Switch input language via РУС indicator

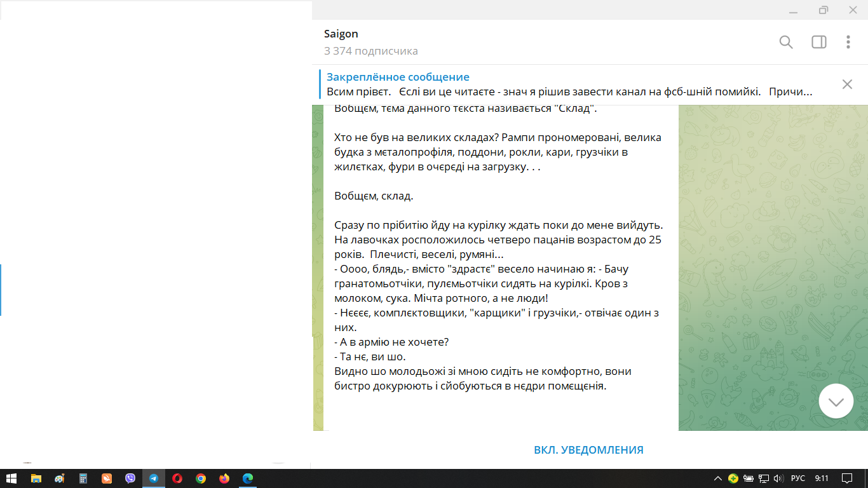[798, 478]
